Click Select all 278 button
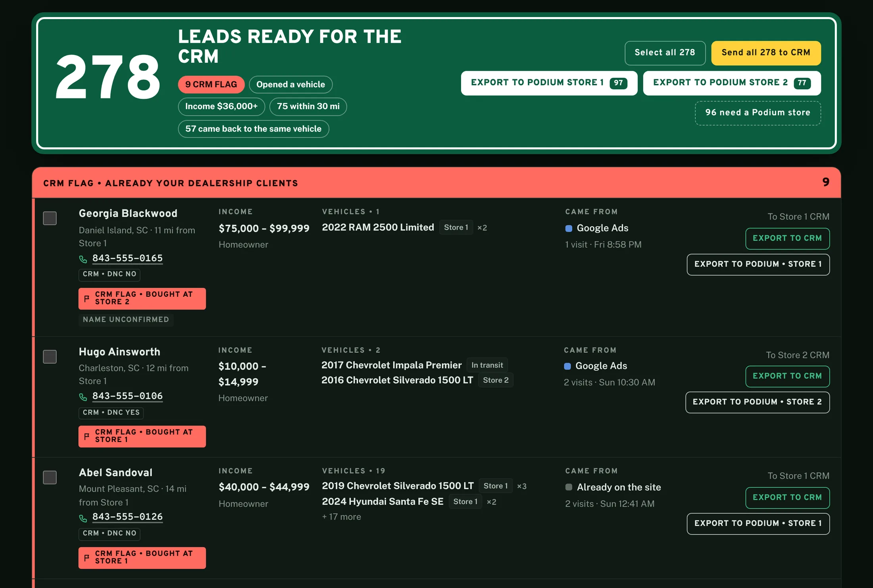Image resolution: width=873 pixels, height=588 pixels. (665, 53)
